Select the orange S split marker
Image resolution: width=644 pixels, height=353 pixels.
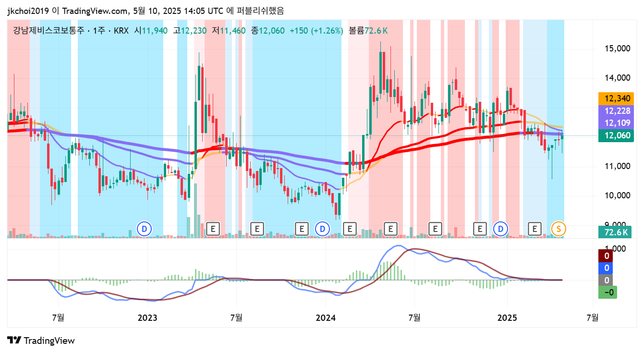coord(559,229)
